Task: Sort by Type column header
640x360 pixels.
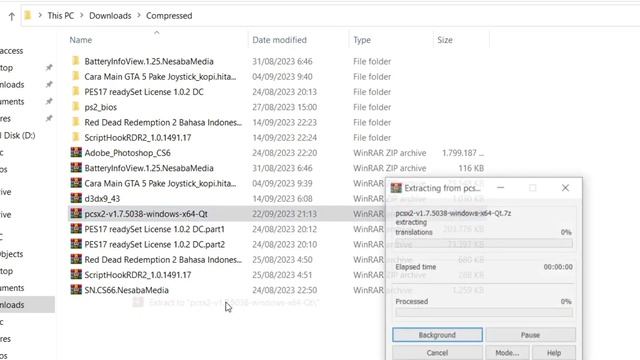Action: pyautogui.click(x=362, y=40)
